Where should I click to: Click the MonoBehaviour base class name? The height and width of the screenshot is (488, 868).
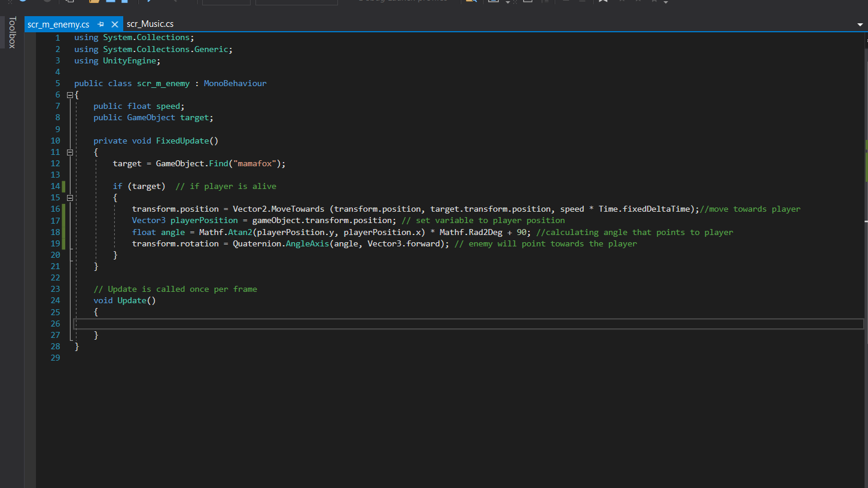pos(235,84)
